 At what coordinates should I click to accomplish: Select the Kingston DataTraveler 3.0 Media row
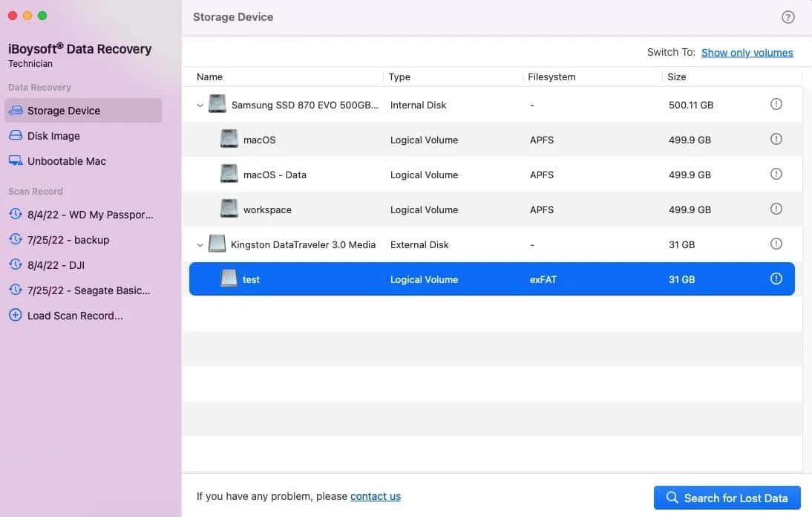(492, 244)
